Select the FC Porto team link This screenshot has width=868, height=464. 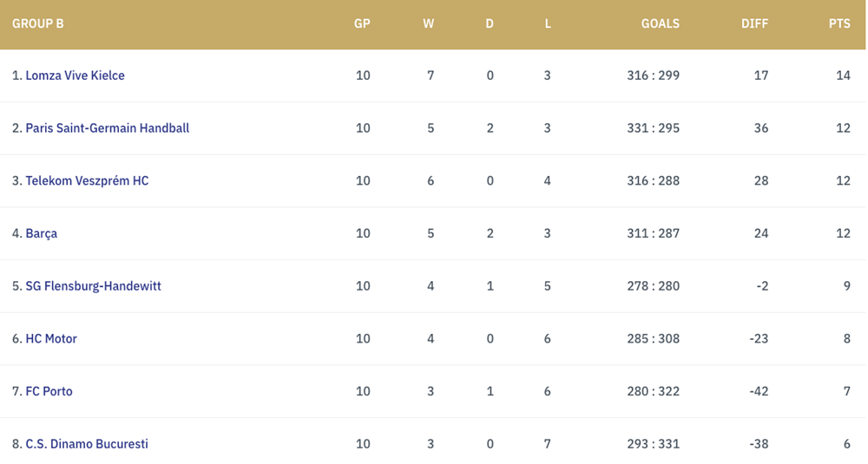click(x=49, y=391)
